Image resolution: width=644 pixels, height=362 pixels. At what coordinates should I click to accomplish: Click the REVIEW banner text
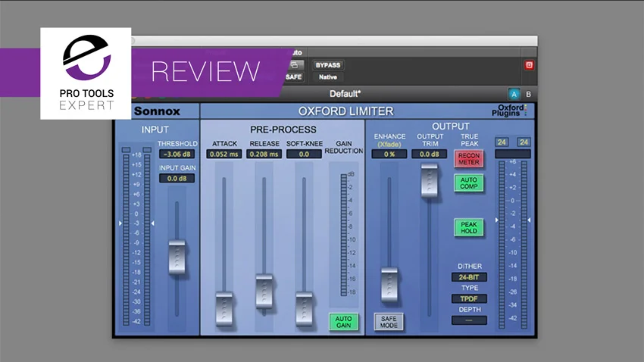point(206,72)
